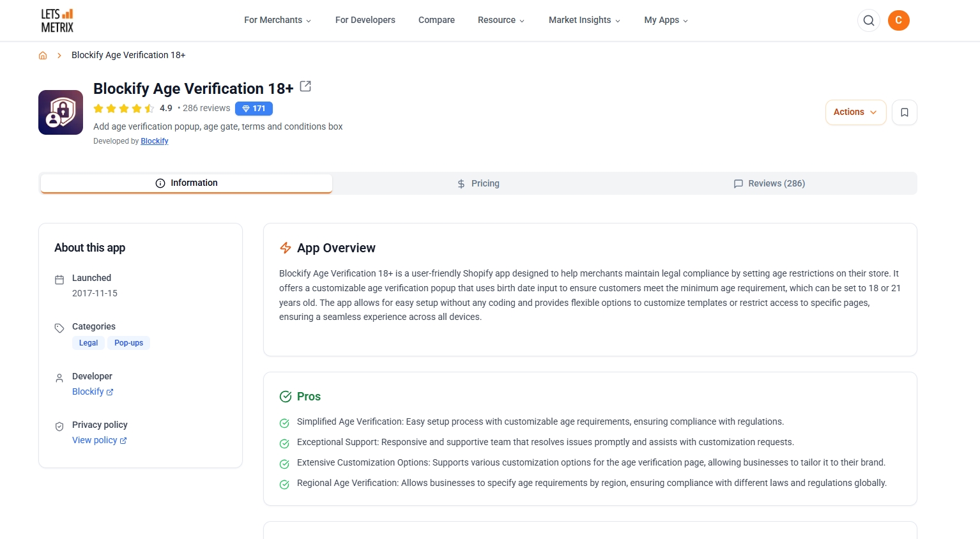Open the search icon in header
Image resolution: width=980 pixels, height=539 pixels.
pos(869,20)
